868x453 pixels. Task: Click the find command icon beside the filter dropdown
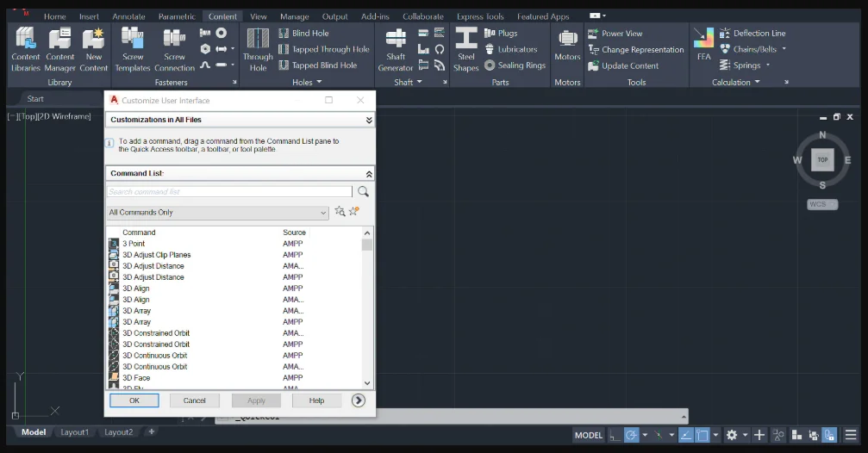pyautogui.click(x=340, y=211)
